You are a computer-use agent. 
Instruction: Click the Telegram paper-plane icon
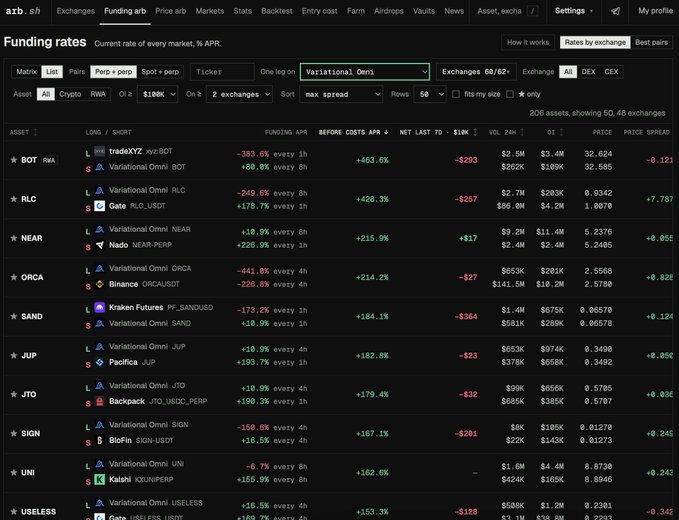pos(615,11)
